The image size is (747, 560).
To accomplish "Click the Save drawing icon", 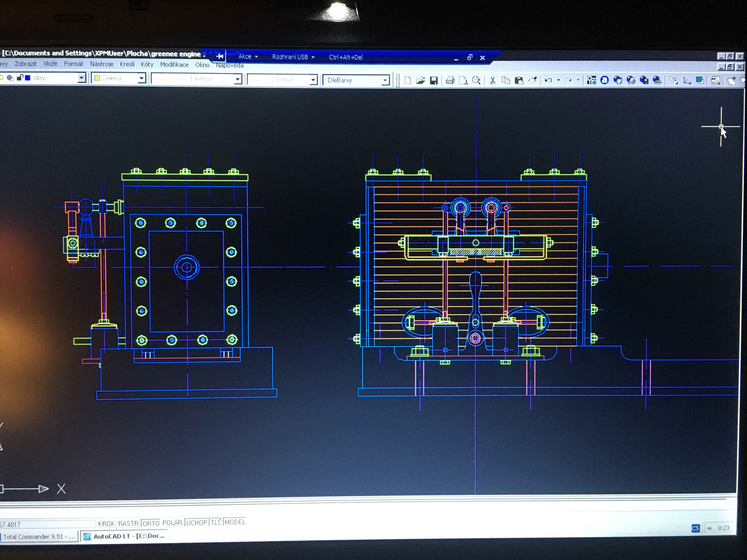I will [434, 80].
